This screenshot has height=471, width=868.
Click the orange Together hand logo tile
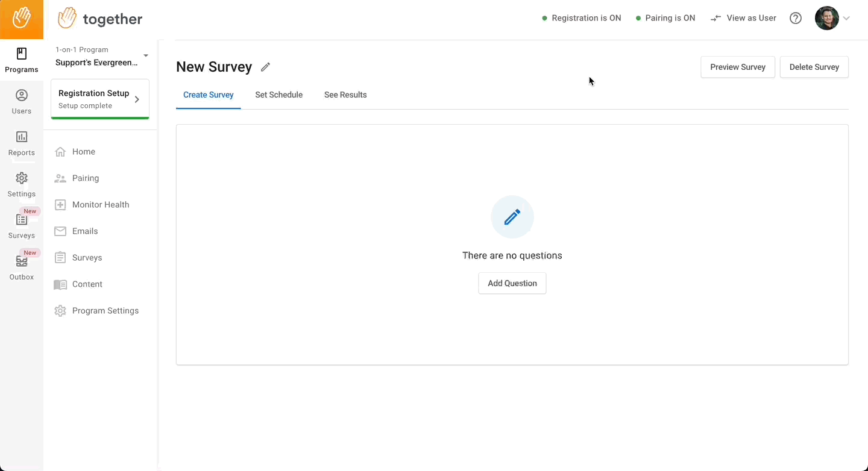[x=22, y=19]
